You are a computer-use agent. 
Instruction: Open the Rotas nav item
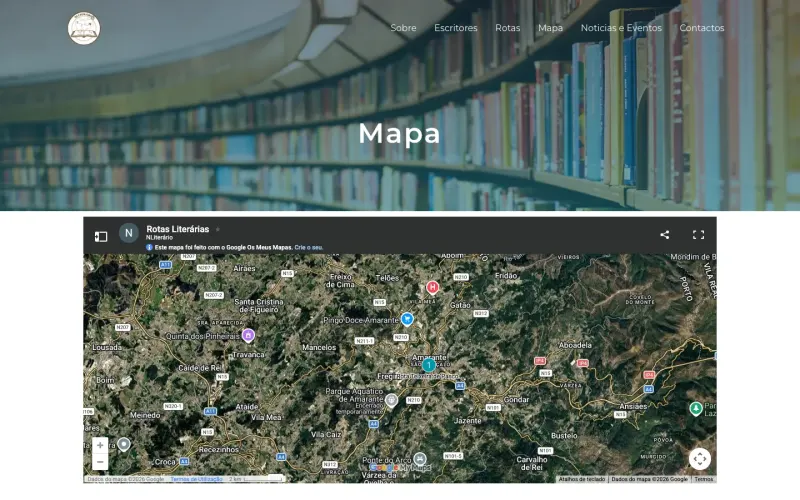pos(508,28)
